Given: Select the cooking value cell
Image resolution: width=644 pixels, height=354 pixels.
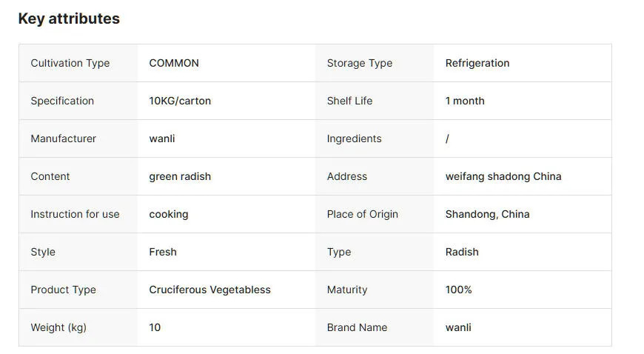Looking at the screenshot, I should 169,214.
